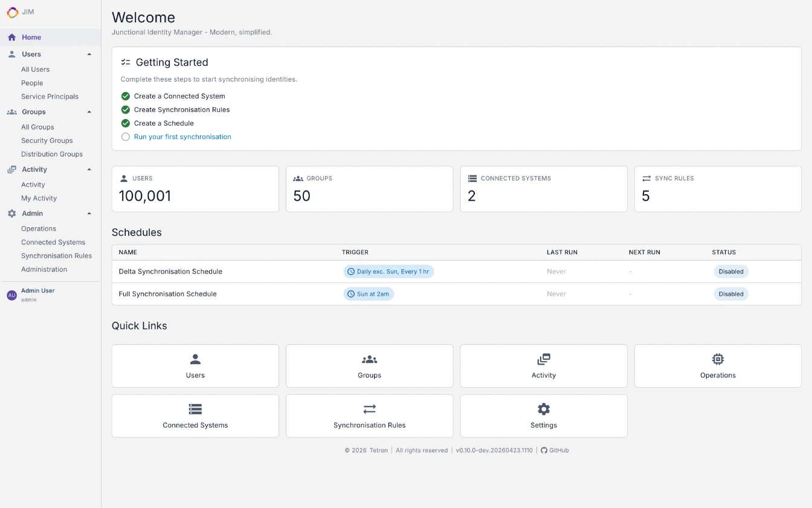Click the Connected Systems quick link

[x=195, y=415]
